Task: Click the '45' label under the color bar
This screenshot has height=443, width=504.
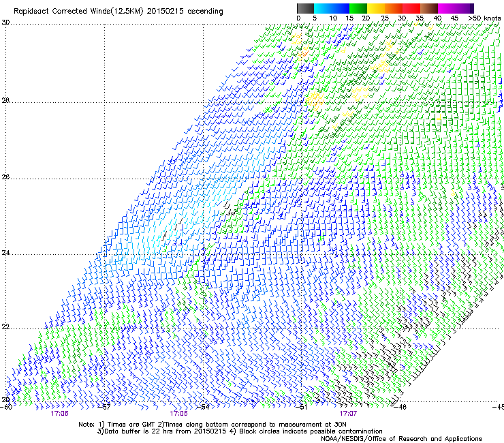Action: [454, 18]
